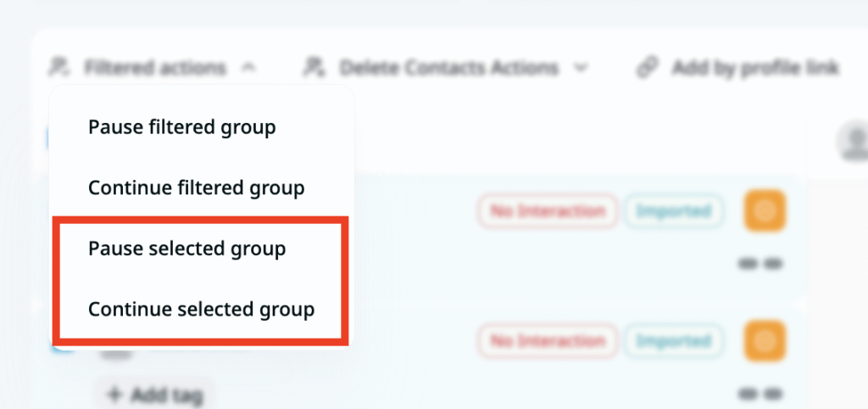This screenshot has height=409, width=868.
Task: Click the user avatar at top right
Action: pyautogui.click(x=854, y=140)
